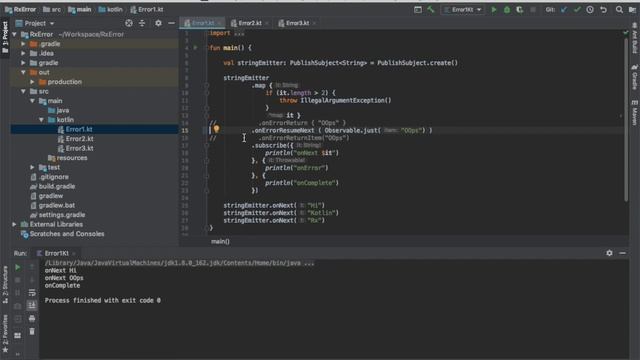Toggle scroll to end in Run console
The height and width of the screenshot is (360, 640).
click(x=32, y=305)
